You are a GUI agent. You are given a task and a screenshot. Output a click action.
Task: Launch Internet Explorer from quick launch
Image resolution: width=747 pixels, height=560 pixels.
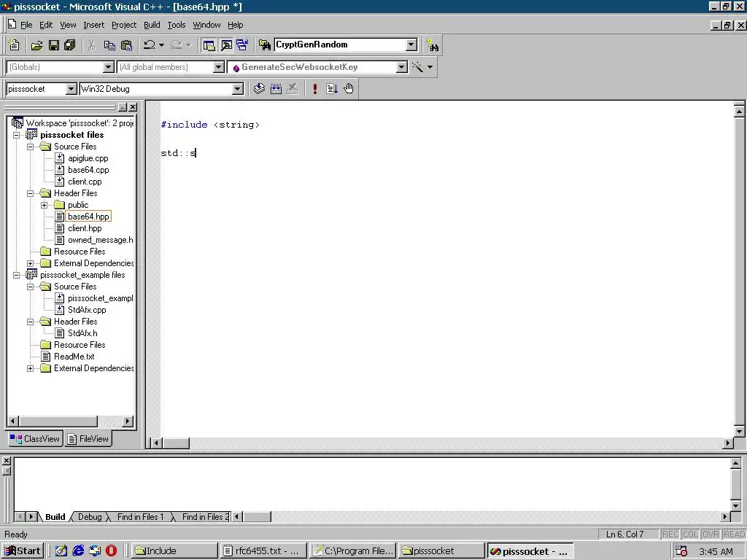78,551
